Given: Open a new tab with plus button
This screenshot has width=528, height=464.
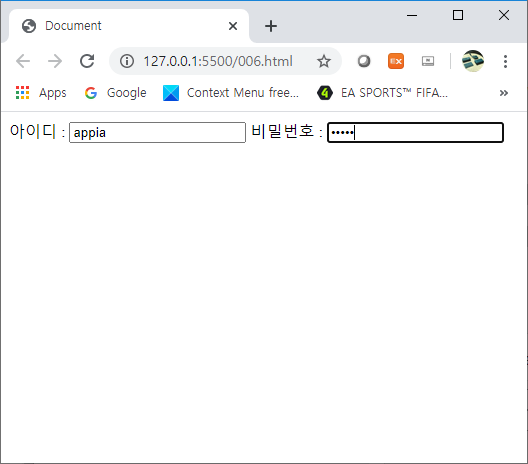Looking at the screenshot, I should click(271, 26).
